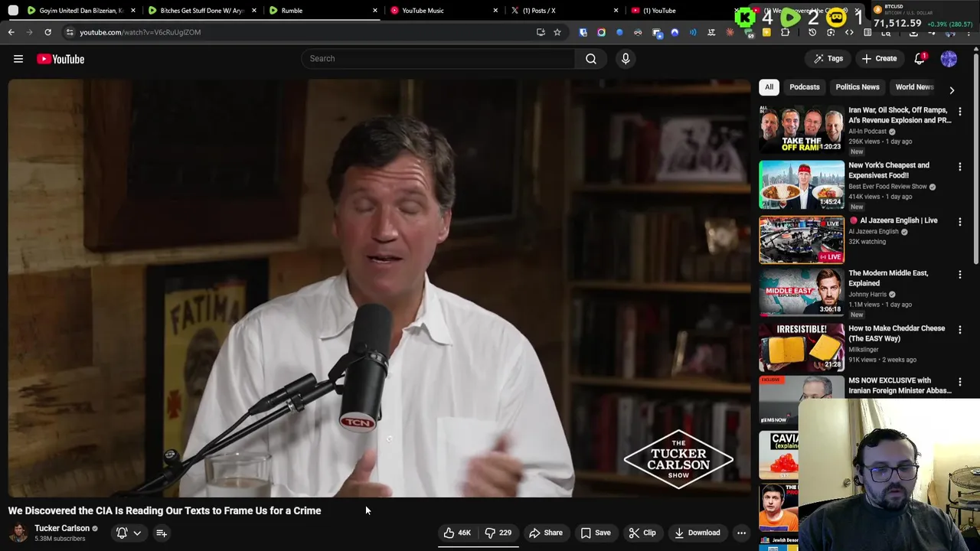This screenshot has width=980, height=551.
Task: Open the All-In Podcast video thumbnail
Action: [802, 130]
